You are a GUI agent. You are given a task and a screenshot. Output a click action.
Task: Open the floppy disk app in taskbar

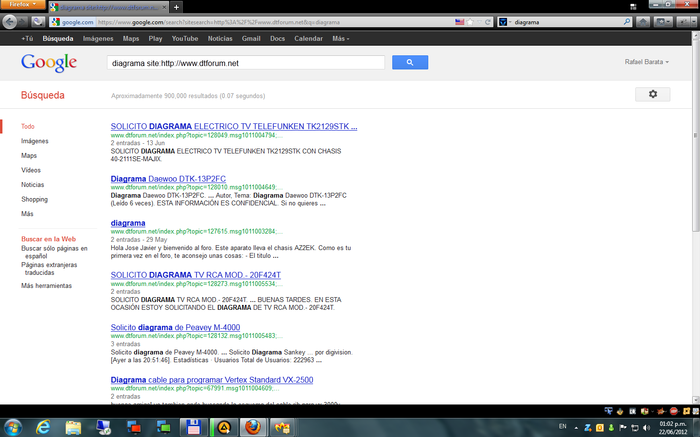[193, 428]
